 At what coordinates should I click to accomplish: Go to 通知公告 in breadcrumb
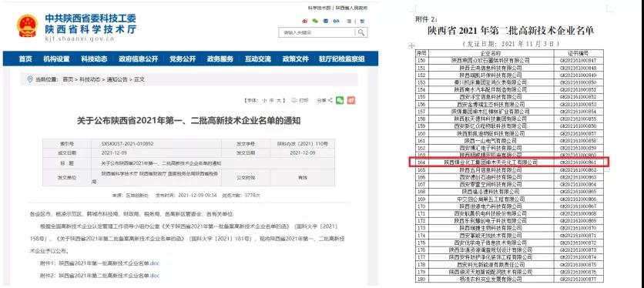point(116,79)
